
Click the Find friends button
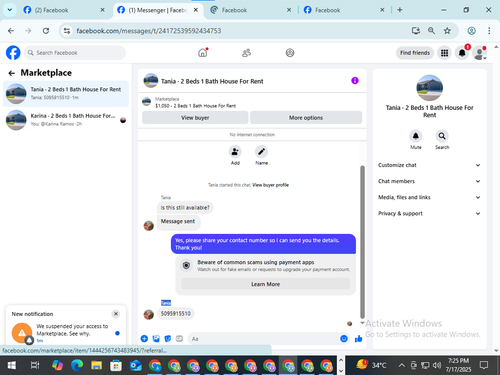415,53
